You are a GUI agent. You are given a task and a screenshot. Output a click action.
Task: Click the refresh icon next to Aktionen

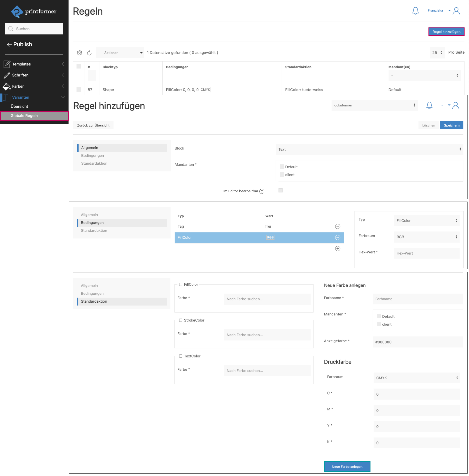(89, 53)
